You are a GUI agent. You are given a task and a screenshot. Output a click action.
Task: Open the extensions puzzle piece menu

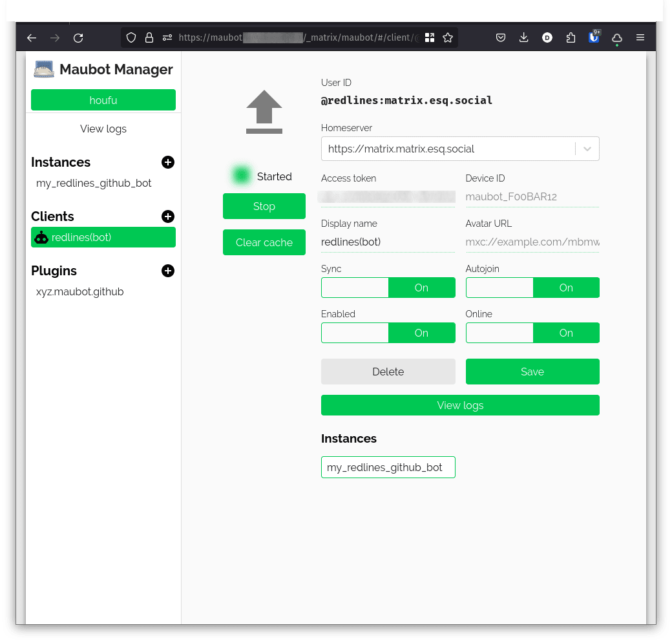click(571, 37)
